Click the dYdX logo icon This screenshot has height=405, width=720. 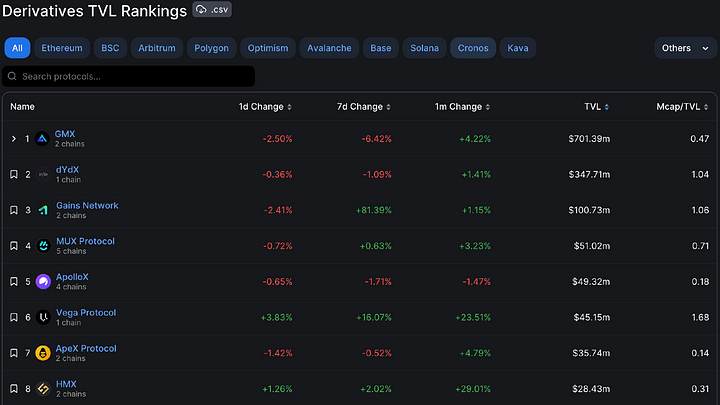(x=43, y=174)
